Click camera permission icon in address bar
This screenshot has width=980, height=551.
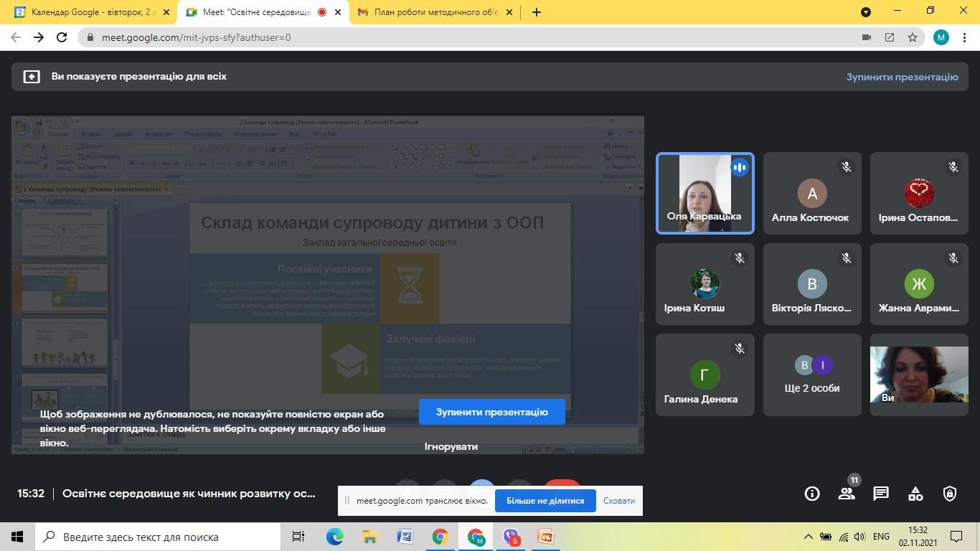(x=867, y=37)
